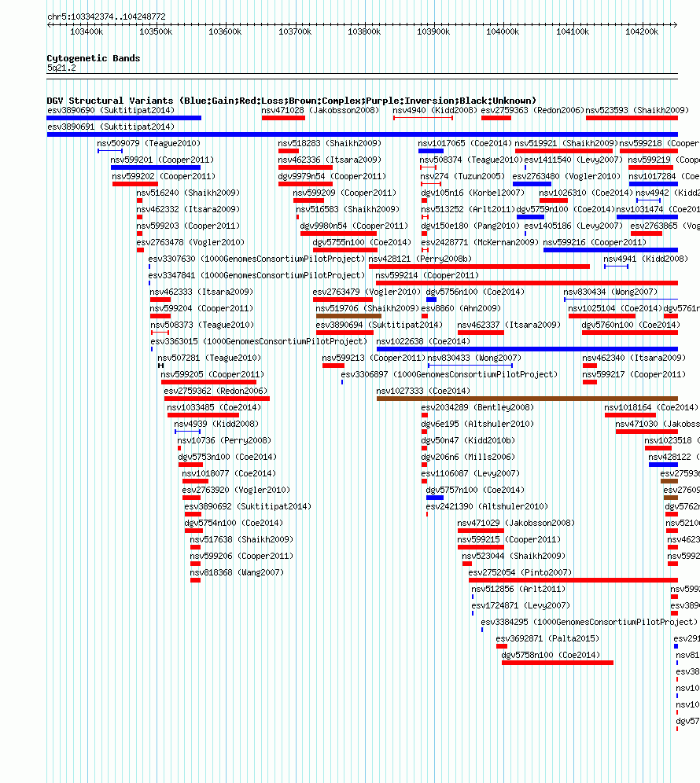The width and height of the screenshot is (700, 783).
Task: Open nsv599201 (Cooper2011) gain variant
Action: point(156,167)
